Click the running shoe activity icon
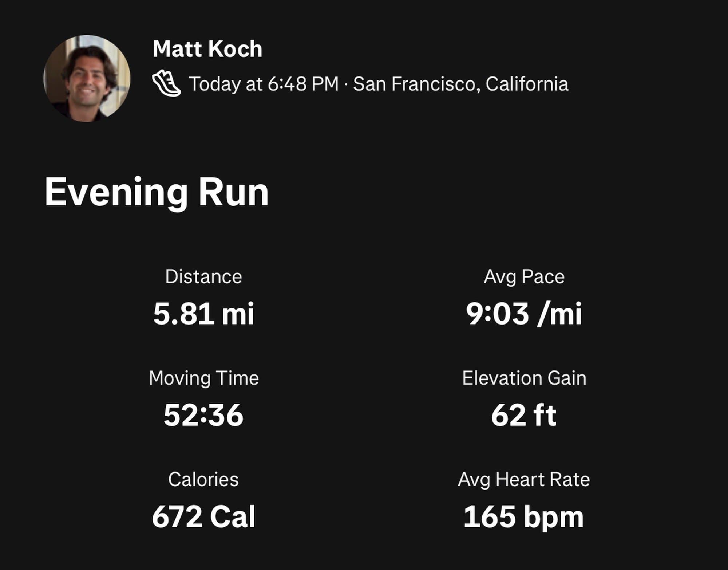Viewport: 728px width, 570px height. tap(166, 83)
